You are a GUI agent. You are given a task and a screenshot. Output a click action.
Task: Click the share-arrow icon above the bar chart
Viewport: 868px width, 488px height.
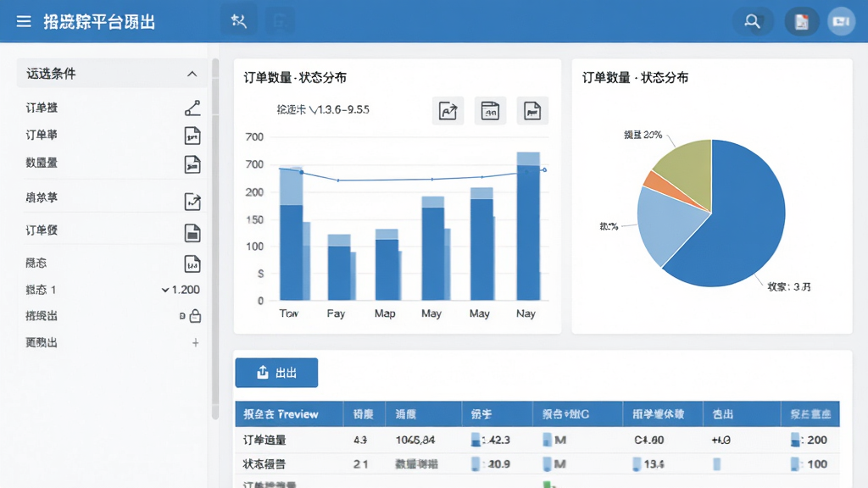tap(448, 111)
